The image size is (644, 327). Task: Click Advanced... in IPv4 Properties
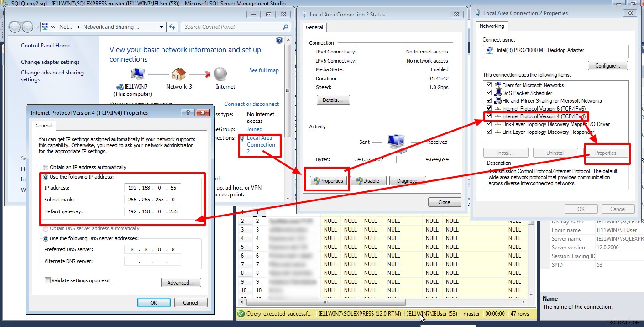pos(181,283)
